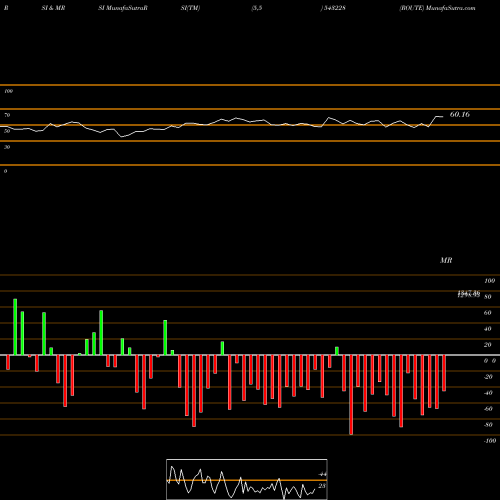Image resolution: width=500 pixels, height=500 pixels.
Task: Click the 23 value in the mini chart
Action: click(322, 486)
